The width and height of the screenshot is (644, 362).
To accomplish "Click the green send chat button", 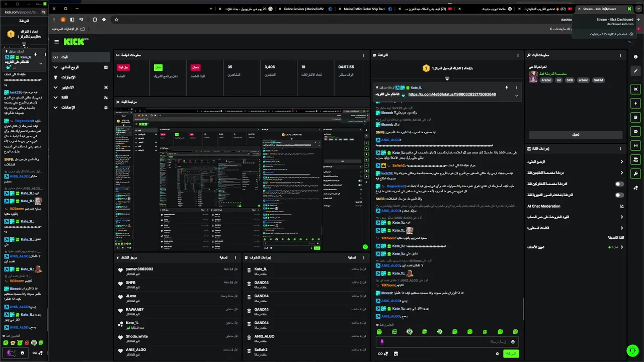I will tap(510, 354).
